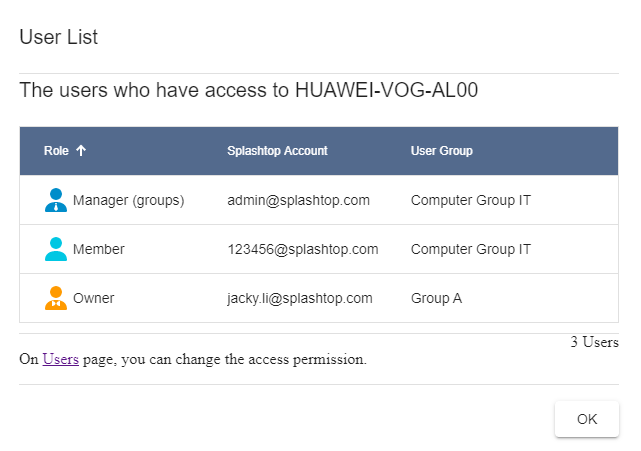Viewport: 641px width, 451px height.
Task: Click the Role sort ascending arrow
Action: (x=81, y=150)
